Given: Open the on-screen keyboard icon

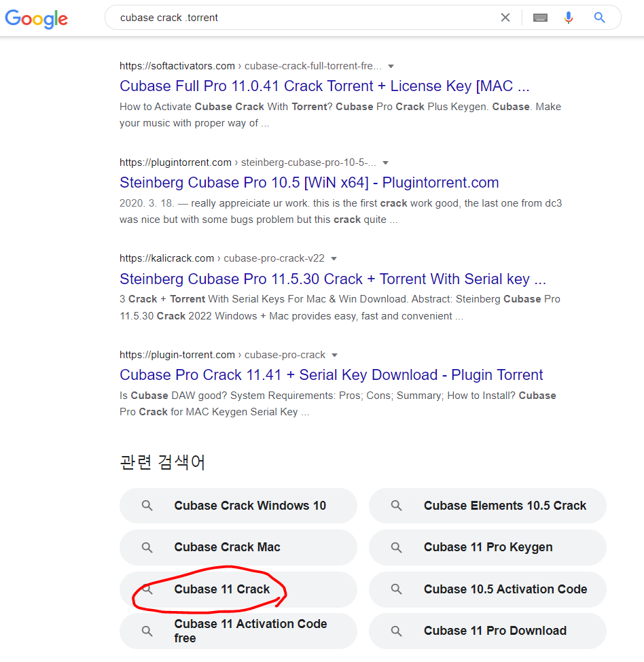Looking at the screenshot, I should pos(540,17).
